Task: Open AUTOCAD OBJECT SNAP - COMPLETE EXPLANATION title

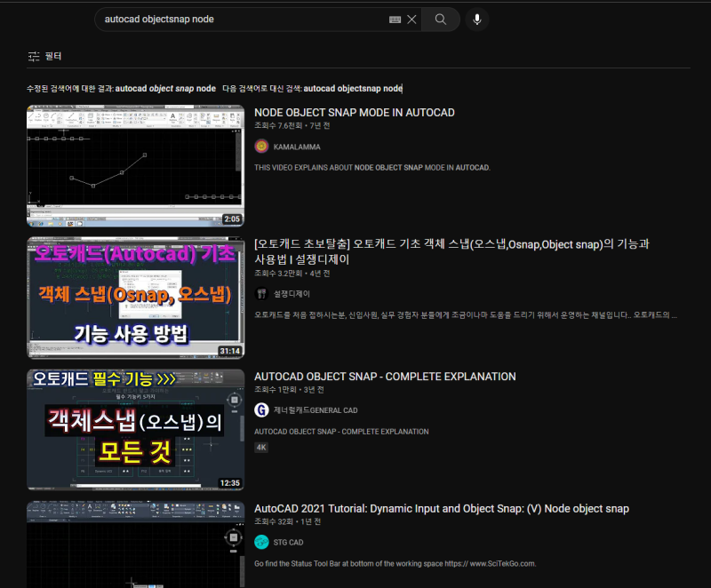Action: (x=385, y=377)
